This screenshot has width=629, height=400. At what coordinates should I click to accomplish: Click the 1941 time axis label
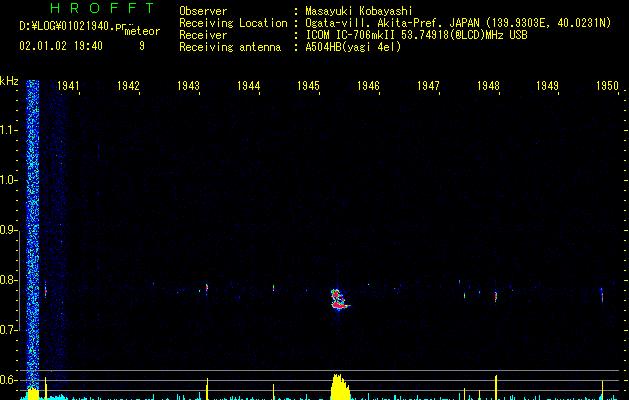point(68,86)
